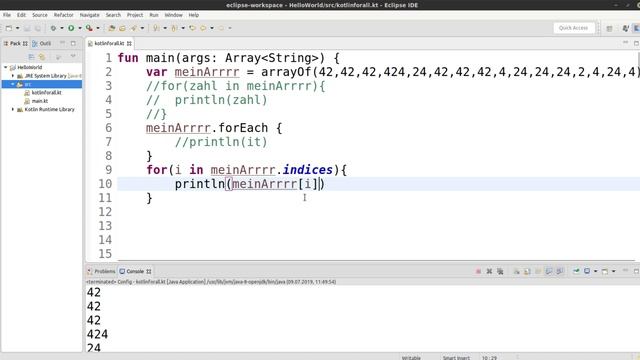
Task: Open the Package Explorer view menu arrow
Action: pos(73,56)
